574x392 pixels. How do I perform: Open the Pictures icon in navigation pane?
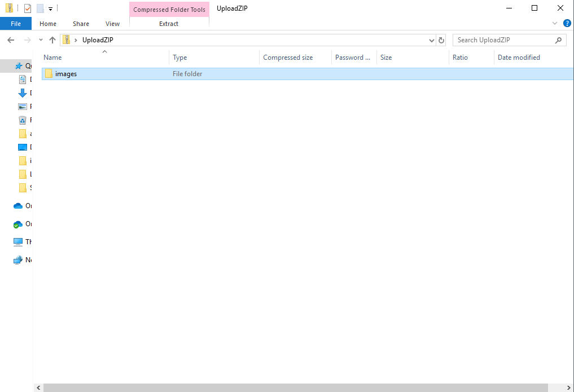(23, 107)
